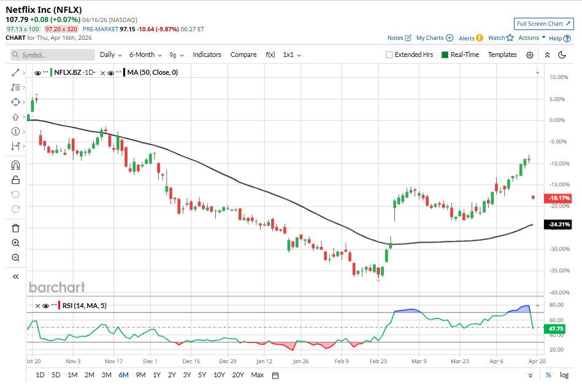The height and width of the screenshot is (392, 582).
Task: Select the Max time range
Action: coord(257,375)
